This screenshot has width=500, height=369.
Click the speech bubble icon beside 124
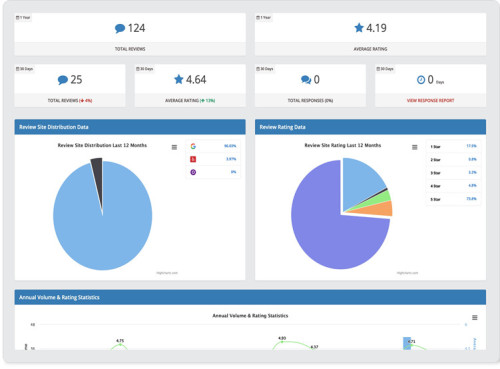coord(120,28)
